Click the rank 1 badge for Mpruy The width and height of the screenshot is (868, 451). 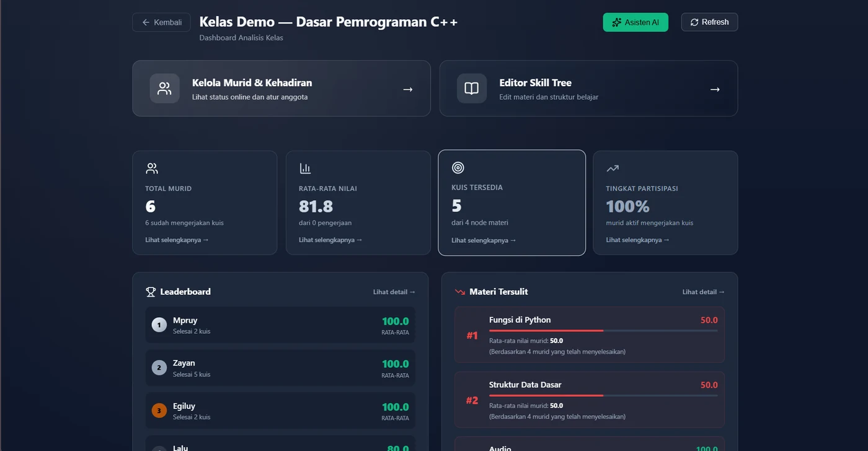click(x=159, y=325)
